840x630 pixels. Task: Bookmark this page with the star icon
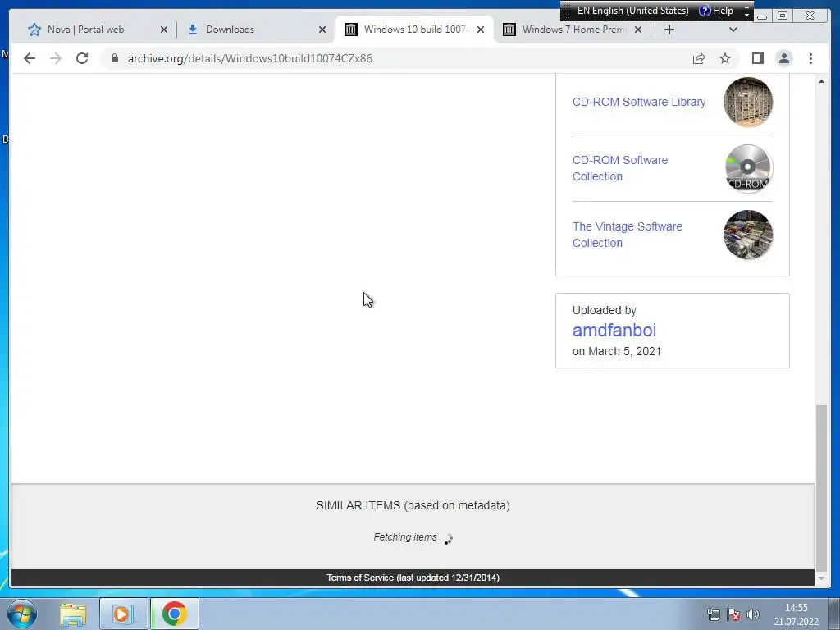(725, 58)
